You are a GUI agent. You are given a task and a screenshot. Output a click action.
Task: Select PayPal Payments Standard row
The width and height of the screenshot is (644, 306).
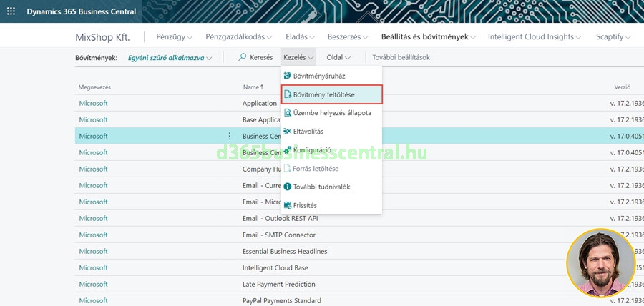click(x=359, y=300)
